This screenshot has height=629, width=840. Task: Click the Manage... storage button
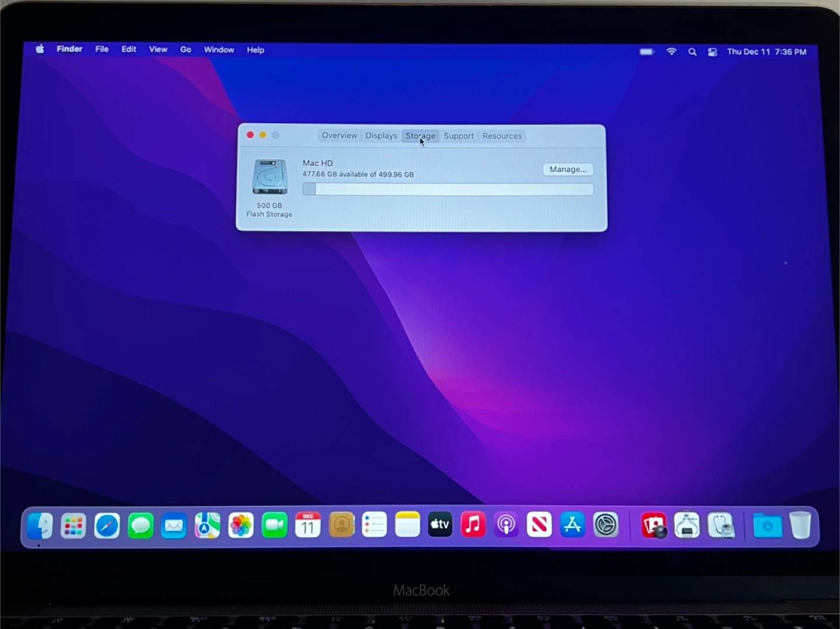point(568,170)
